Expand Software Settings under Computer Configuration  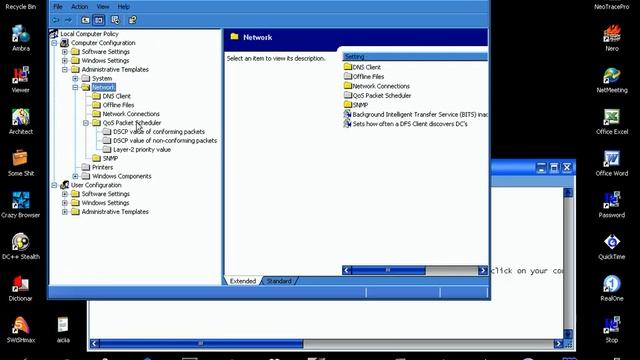pos(65,52)
